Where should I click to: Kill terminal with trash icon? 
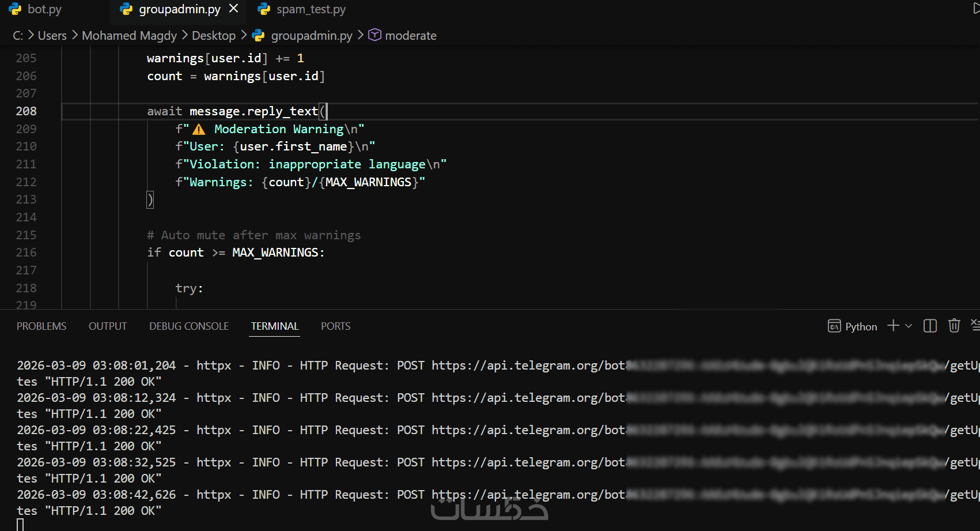pyautogui.click(x=954, y=326)
